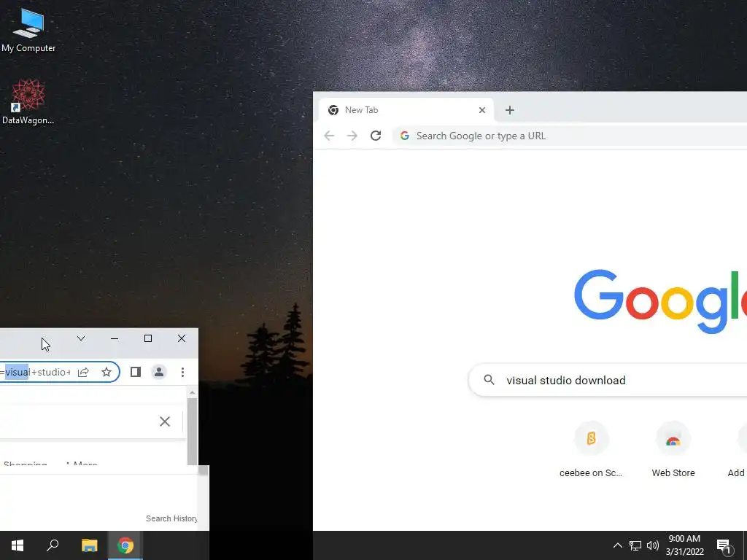Open the notification center icon
This screenshot has height=560, width=747.
724,545
